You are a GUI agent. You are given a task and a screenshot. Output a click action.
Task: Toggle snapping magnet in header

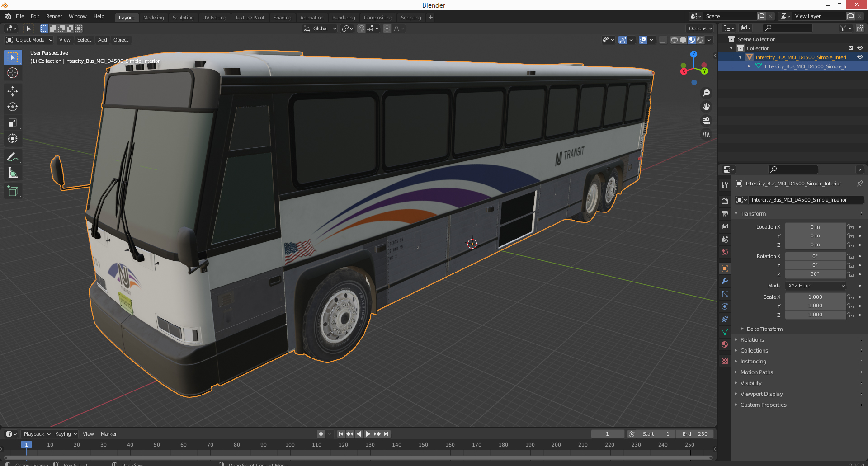click(361, 28)
